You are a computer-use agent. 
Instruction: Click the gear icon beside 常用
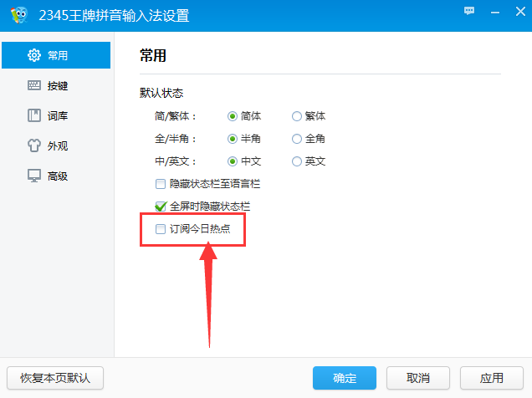tap(34, 55)
